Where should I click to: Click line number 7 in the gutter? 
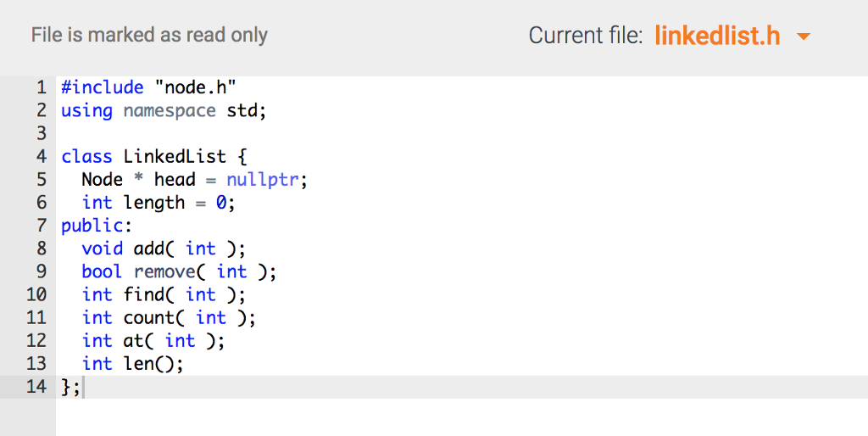pyautogui.click(x=40, y=226)
